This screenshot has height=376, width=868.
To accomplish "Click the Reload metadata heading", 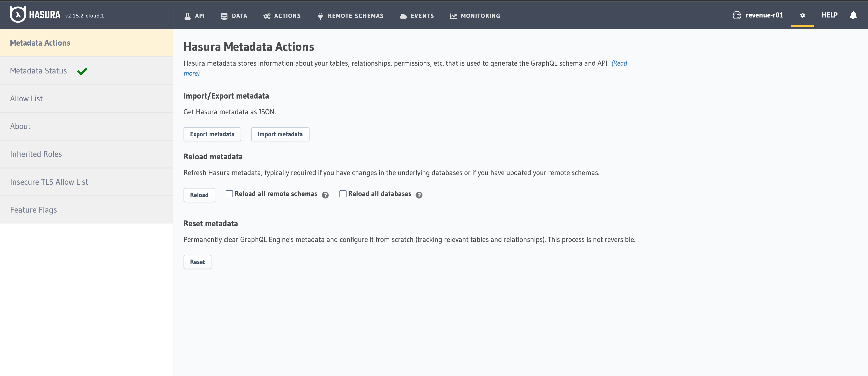I will pos(213,157).
